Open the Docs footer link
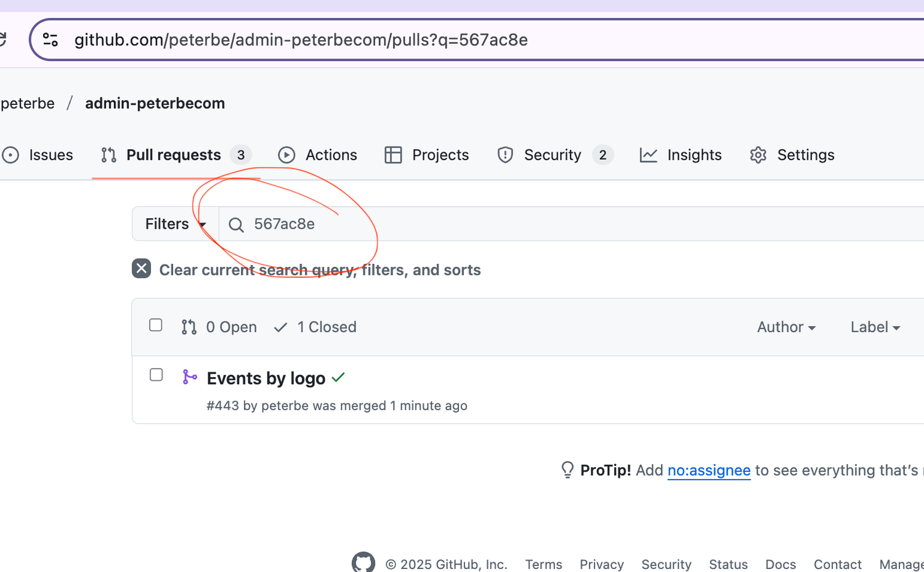The width and height of the screenshot is (924, 572). click(x=780, y=564)
